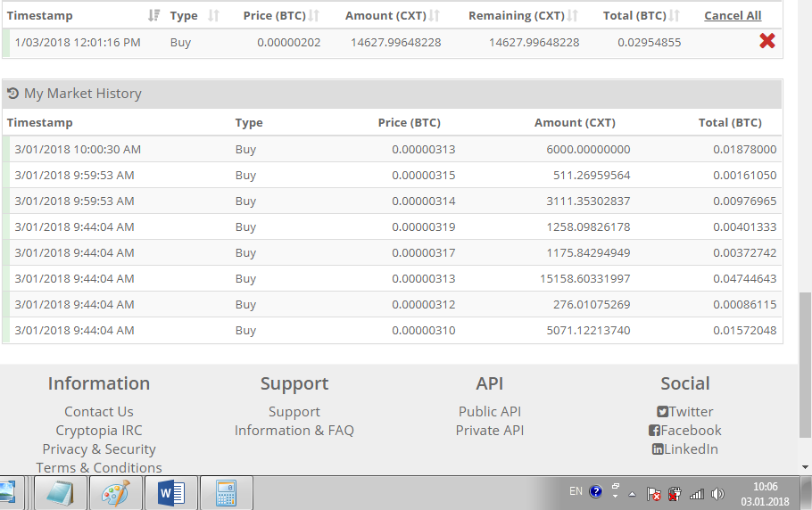Open Calculator from the taskbar
This screenshot has height=510, width=812.
coord(226,493)
